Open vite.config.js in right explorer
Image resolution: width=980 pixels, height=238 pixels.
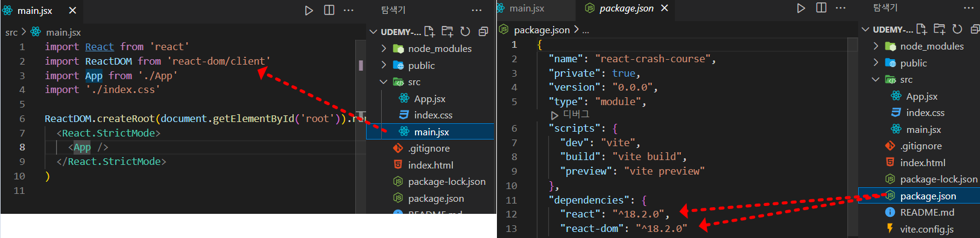(919, 229)
